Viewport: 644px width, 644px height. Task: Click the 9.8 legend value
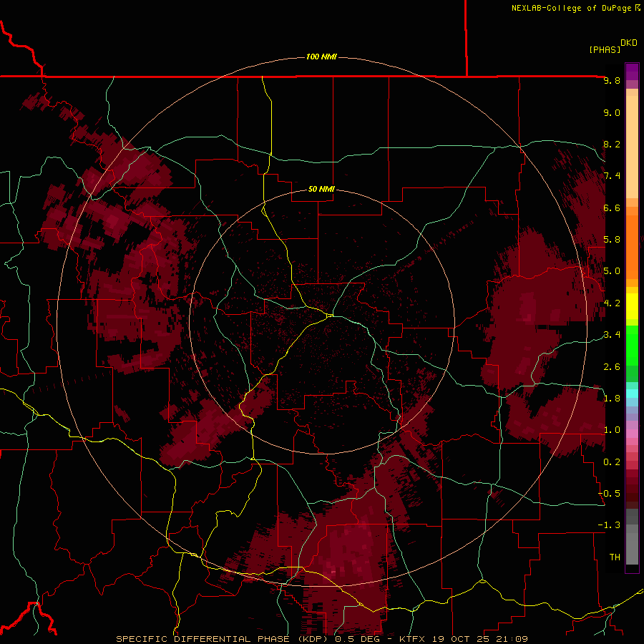[612, 80]
